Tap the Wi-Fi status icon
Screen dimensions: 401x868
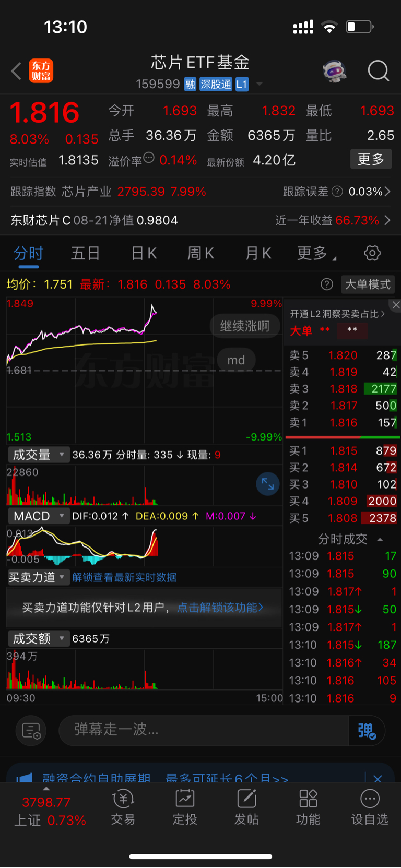pos(329,27)
